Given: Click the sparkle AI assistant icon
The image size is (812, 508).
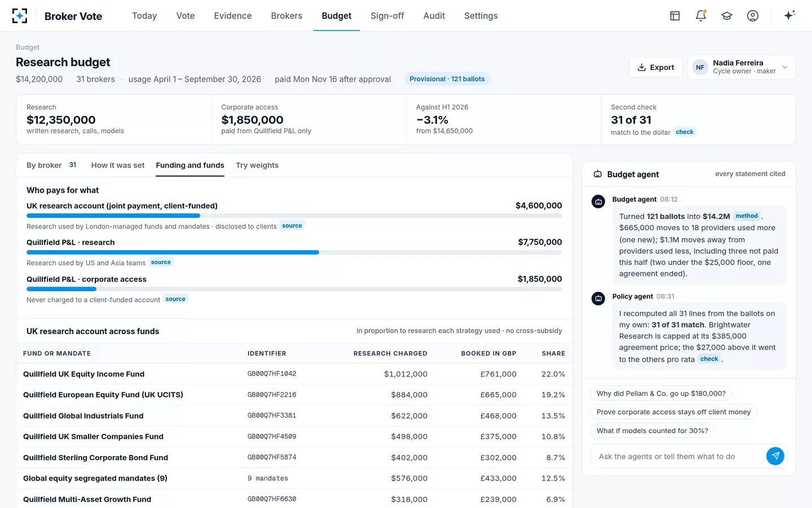Looking at the screenshot, I should 789,15.
